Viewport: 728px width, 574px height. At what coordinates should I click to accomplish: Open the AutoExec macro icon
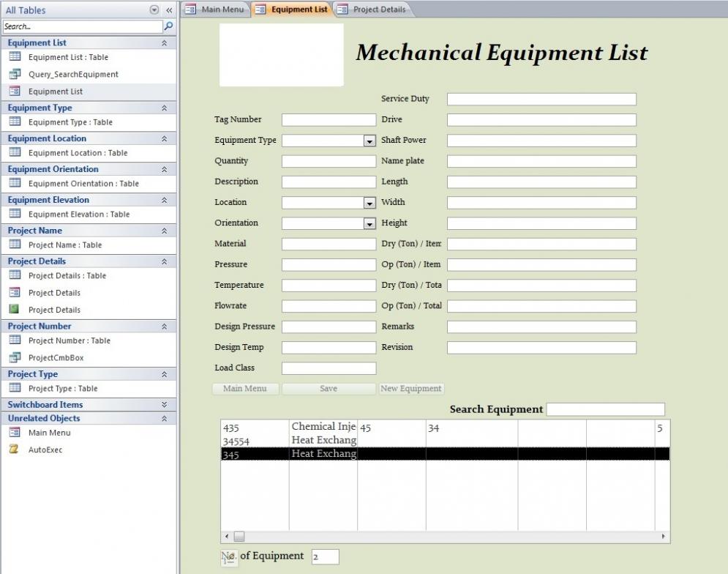[15, 450]
